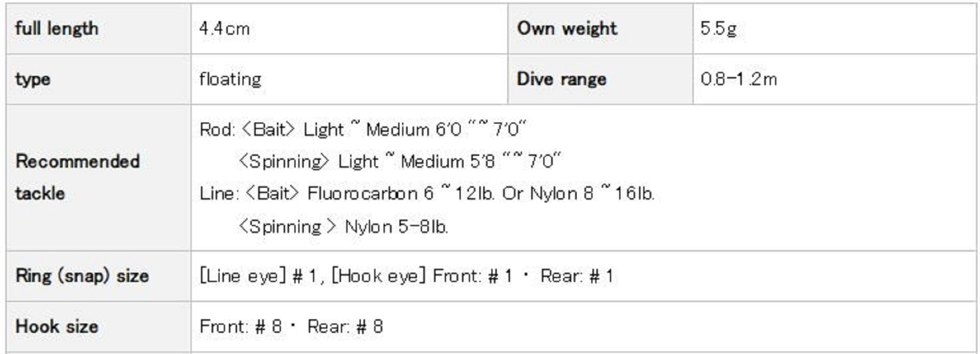Click the 5.5g weight value

pyautogui.click(x=718, y=28)
